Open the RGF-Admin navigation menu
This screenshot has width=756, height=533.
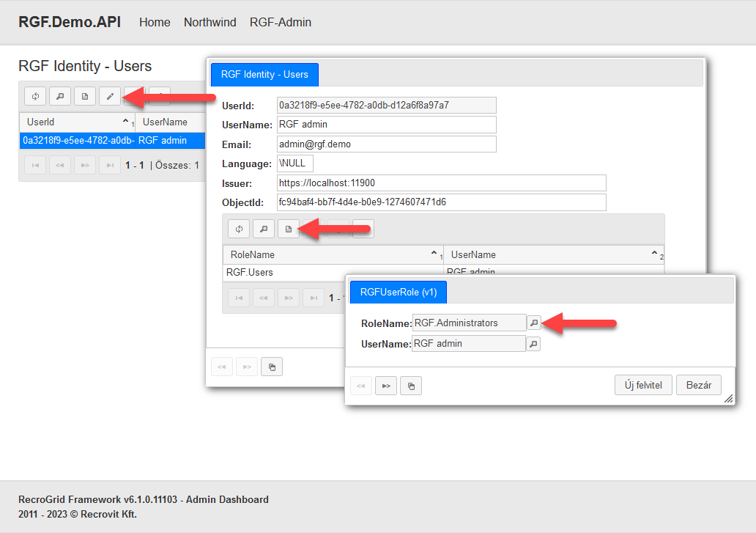point(280,22)
